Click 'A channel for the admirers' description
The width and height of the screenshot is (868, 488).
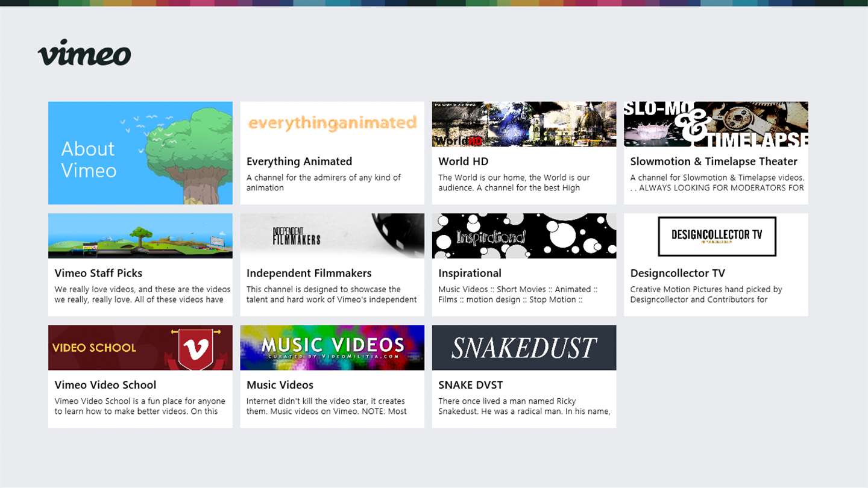pyautogui.click(x=324, y=183)
